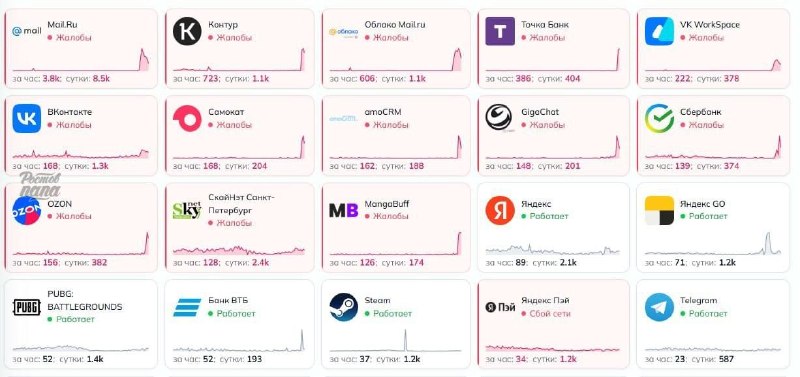Open the OZON round logo
Viewport: 800px width, 377px height.
27,210
